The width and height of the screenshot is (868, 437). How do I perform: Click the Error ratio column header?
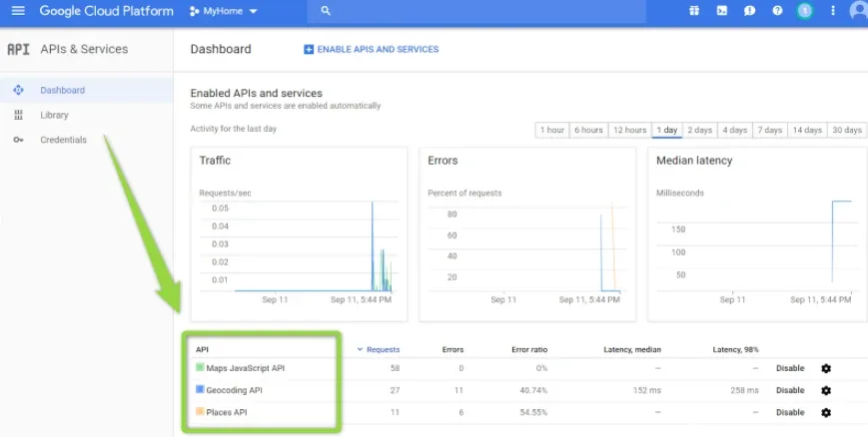pos(529,349)
